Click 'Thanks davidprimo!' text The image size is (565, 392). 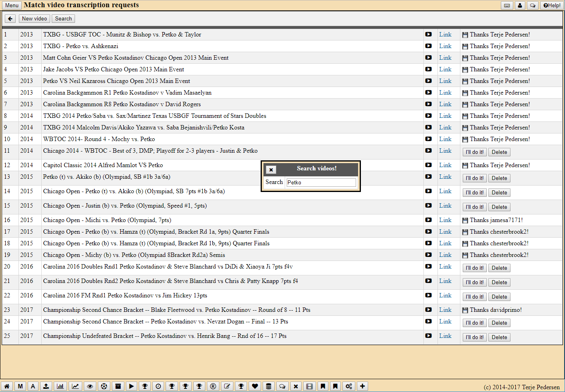(496, 310)
